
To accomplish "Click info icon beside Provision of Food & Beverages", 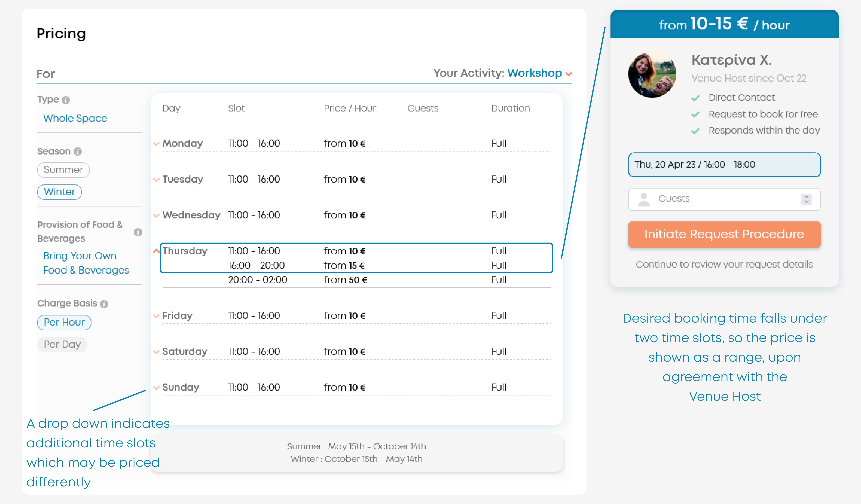I will [138, 232].
